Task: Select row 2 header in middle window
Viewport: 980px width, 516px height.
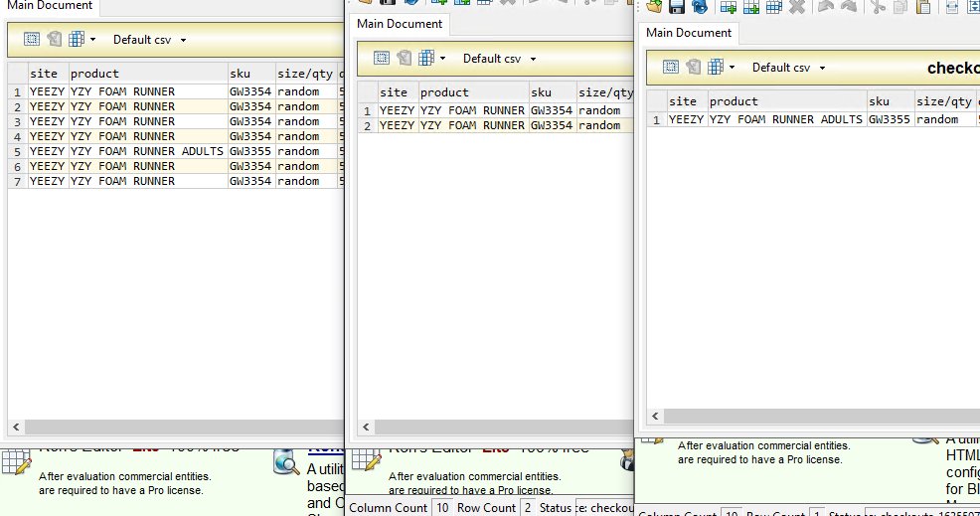Action: pos(368,125)
